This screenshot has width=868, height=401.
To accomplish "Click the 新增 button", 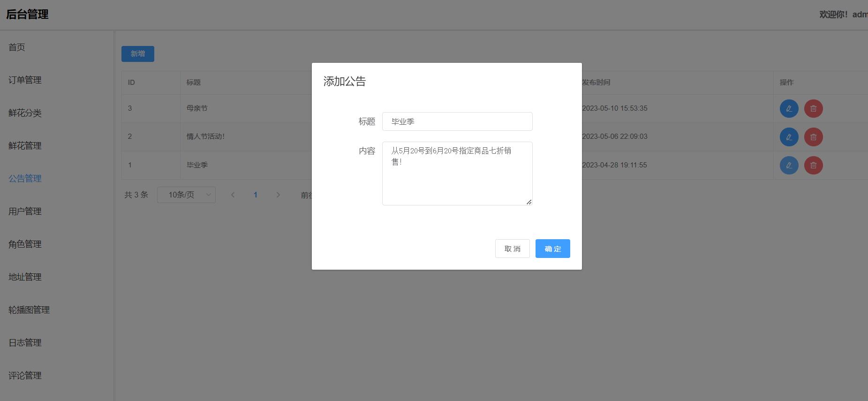I will pyautogui.click(x=138, y=54).
